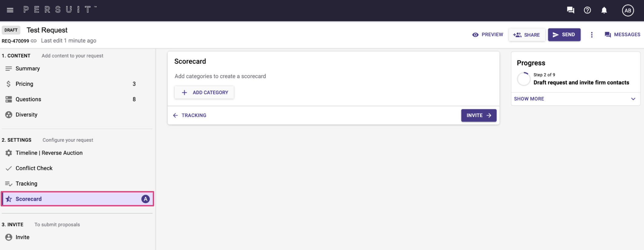Open the Messages panel
Screen dimensions: 644x250
tap(622, 35)
